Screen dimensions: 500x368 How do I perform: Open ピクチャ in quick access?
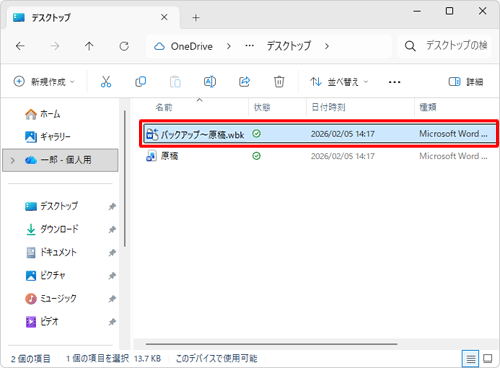click(x=45, y=275)
